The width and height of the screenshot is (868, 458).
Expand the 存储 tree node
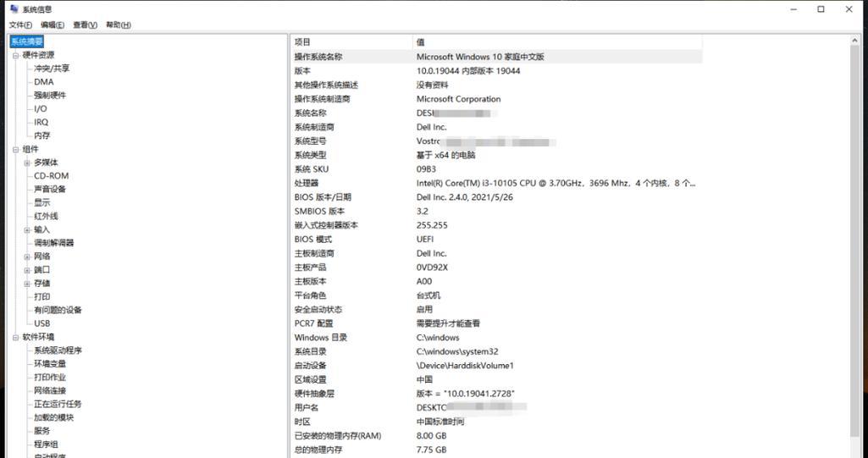(x=27, y=284)
